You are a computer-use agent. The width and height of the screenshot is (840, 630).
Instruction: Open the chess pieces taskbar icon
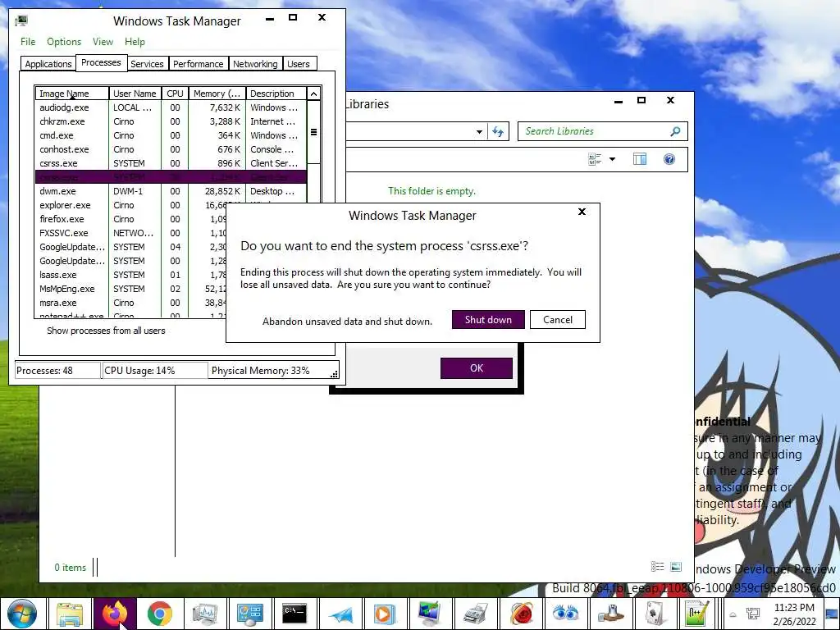tap(609, 614)
